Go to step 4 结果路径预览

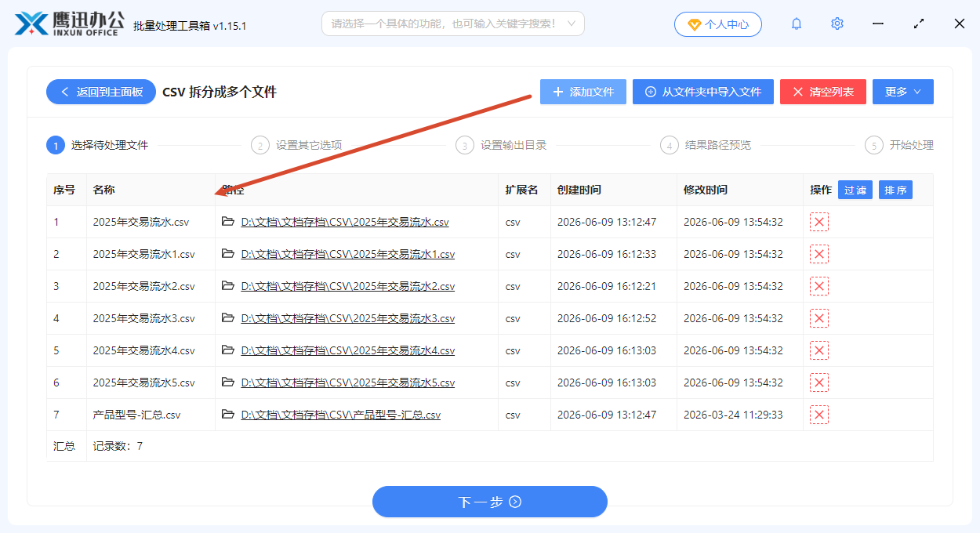pos(706,145)
